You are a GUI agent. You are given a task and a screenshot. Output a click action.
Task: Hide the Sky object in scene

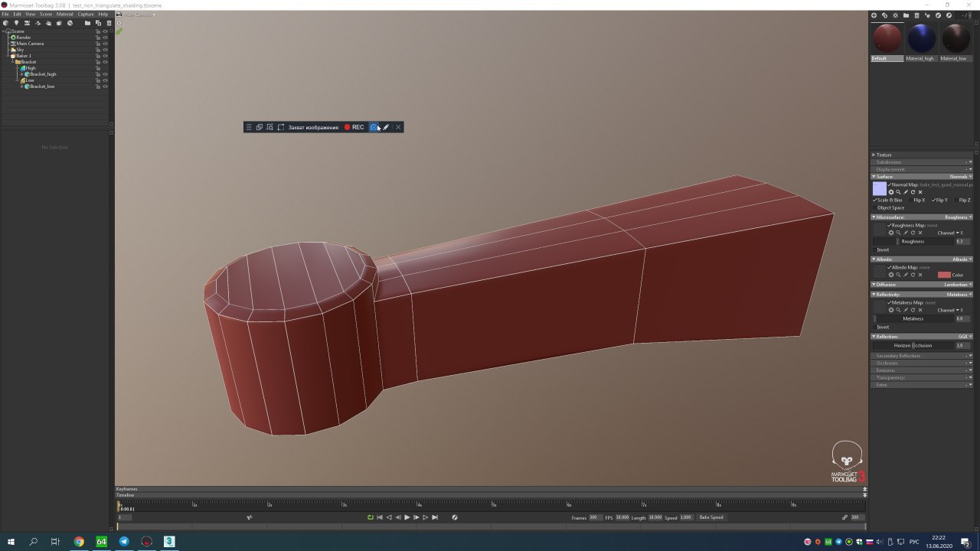click(x=105, y=50)
